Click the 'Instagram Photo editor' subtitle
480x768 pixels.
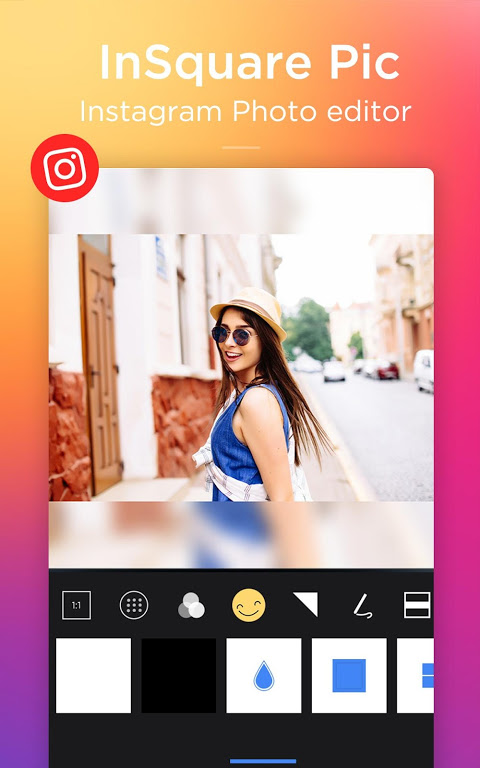[245, 112]
